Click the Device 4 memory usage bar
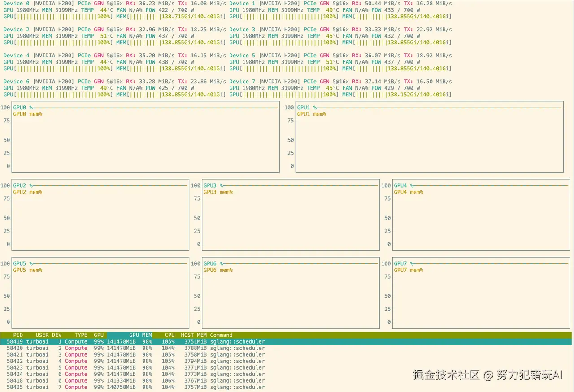The image size is (574, 392). click(x=171, y=69)
